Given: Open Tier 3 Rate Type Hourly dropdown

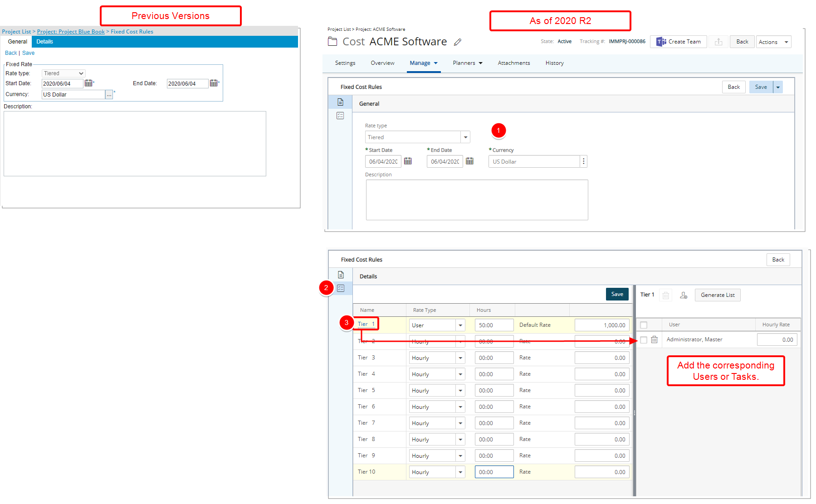Looking at the screenshot, I should (x=460, y=358).
